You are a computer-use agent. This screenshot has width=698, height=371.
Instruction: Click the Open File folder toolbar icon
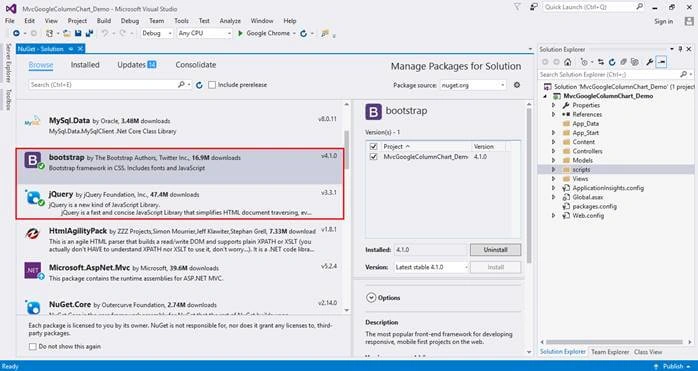pos(67,33)
